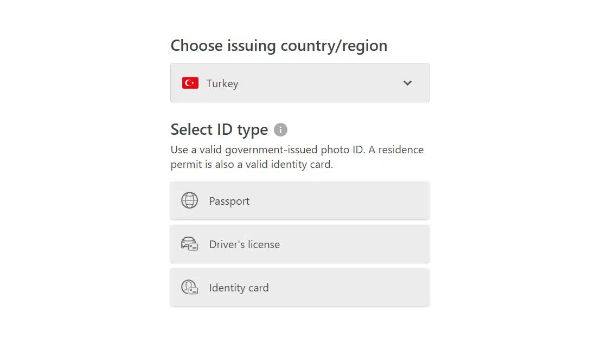
Task: Click the Identity card text label
Action: click(x=239, y=288)
